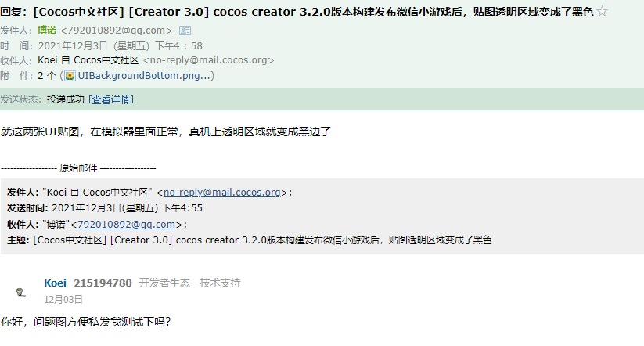Click the quoted subject line 主题
This screenshot has width=644, height=346.
[x=250, y=240]
